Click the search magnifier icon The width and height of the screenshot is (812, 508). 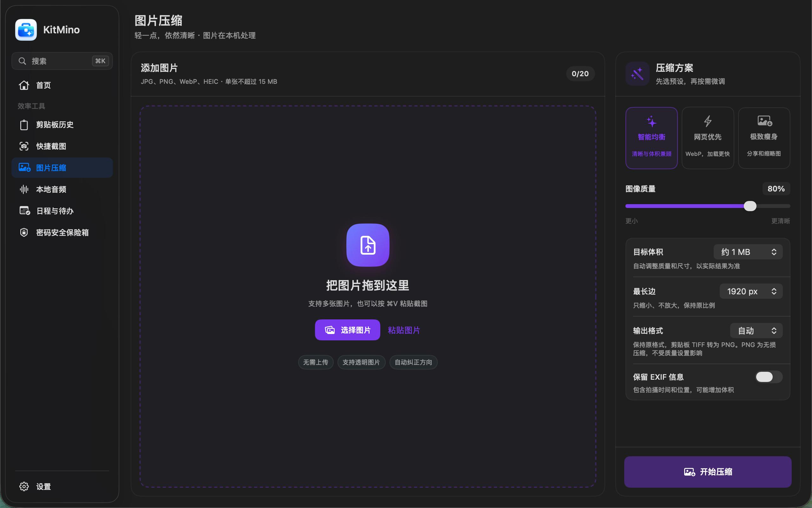[x=22, y=61]
